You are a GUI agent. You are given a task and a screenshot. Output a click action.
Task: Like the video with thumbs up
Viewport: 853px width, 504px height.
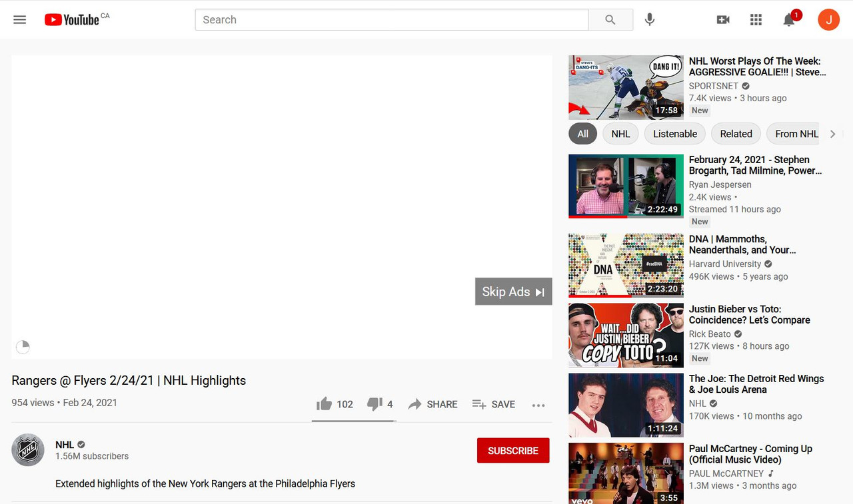pyautogui.click(x=325, y=404)
